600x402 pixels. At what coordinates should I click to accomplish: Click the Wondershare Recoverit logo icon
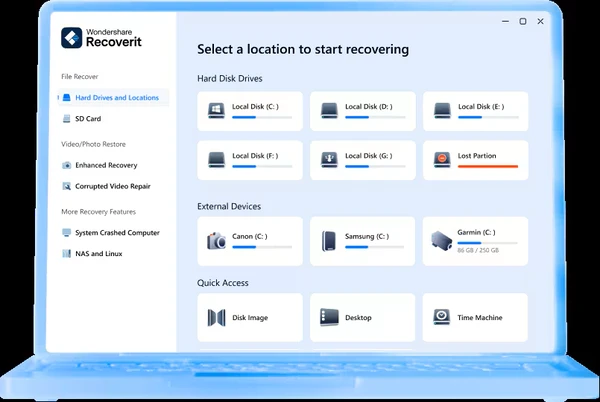(72, 37)
